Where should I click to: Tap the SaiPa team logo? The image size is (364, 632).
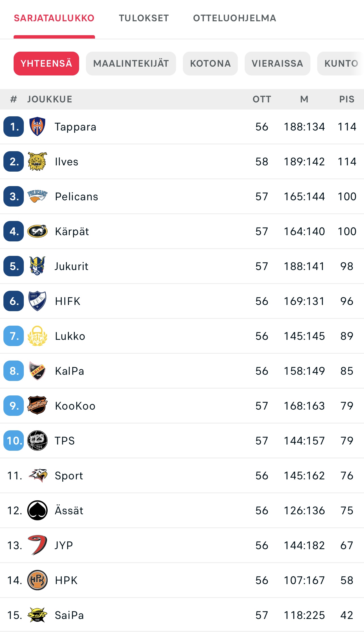pos(37,615)
